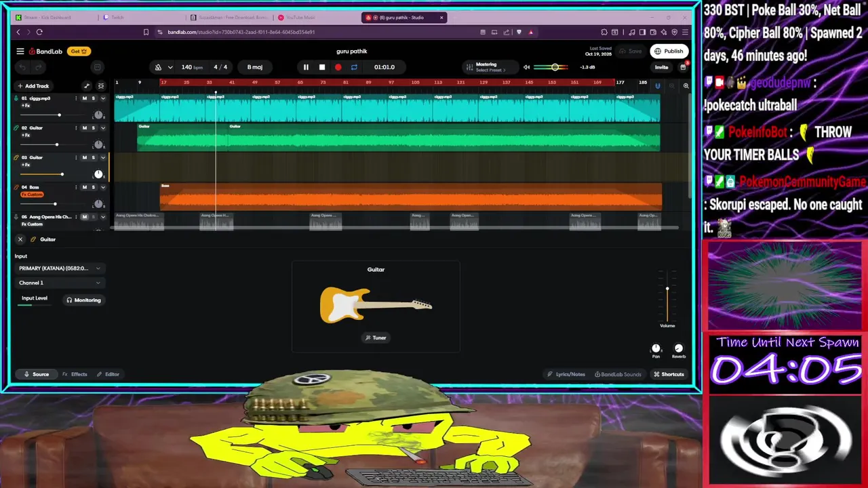Mute track 03 Guitar
The width and height of the screenshot is (868, 488).
click(x=84, y=157)
